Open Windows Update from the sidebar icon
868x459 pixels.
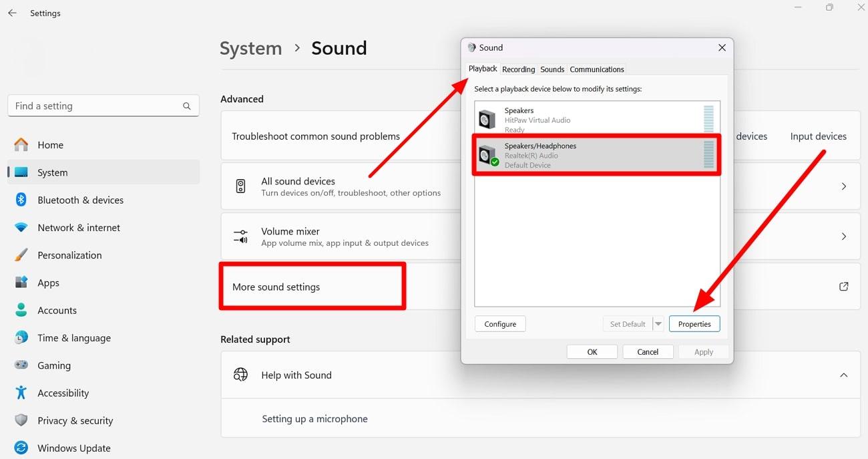point(22,448)
